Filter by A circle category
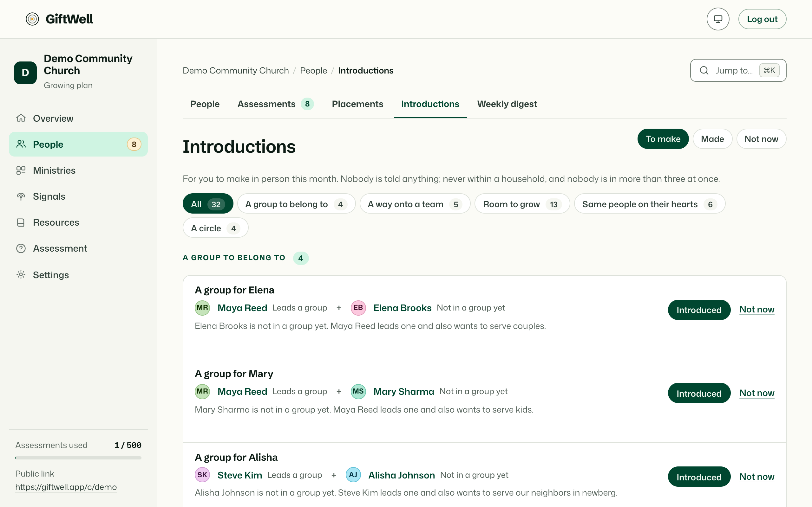 coord(215,228)
